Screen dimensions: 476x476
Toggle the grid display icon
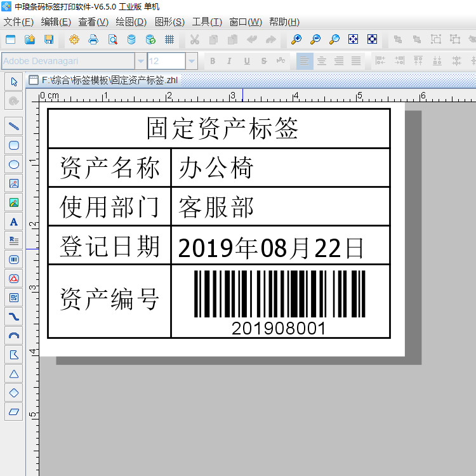pos(169,39)
